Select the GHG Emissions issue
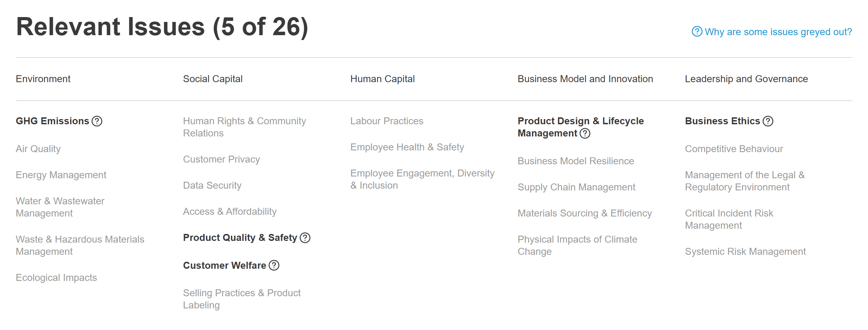This screenshot has width=868, height=330. tap(52, 121)
